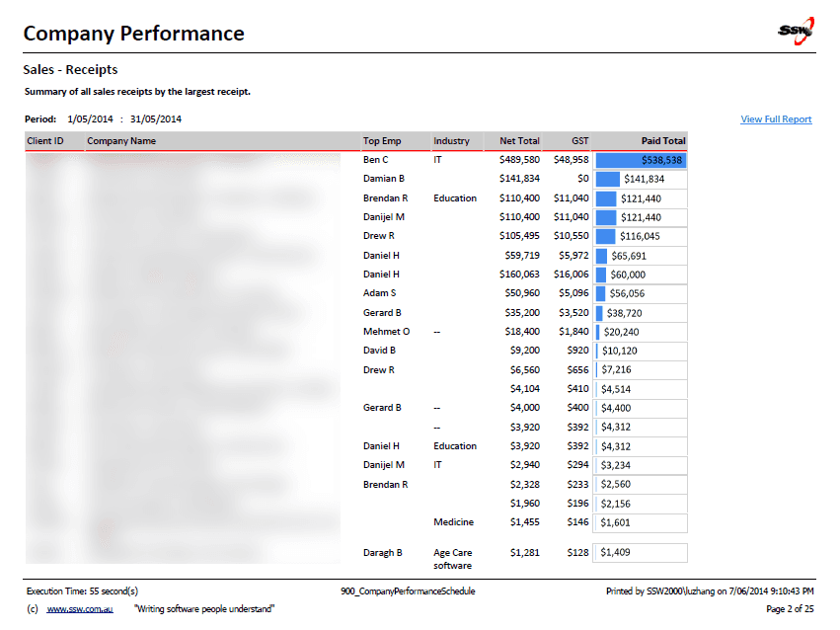840x630 pixels.
Task: Select the Ben C employee cell
Action: [x=376, y=159]
